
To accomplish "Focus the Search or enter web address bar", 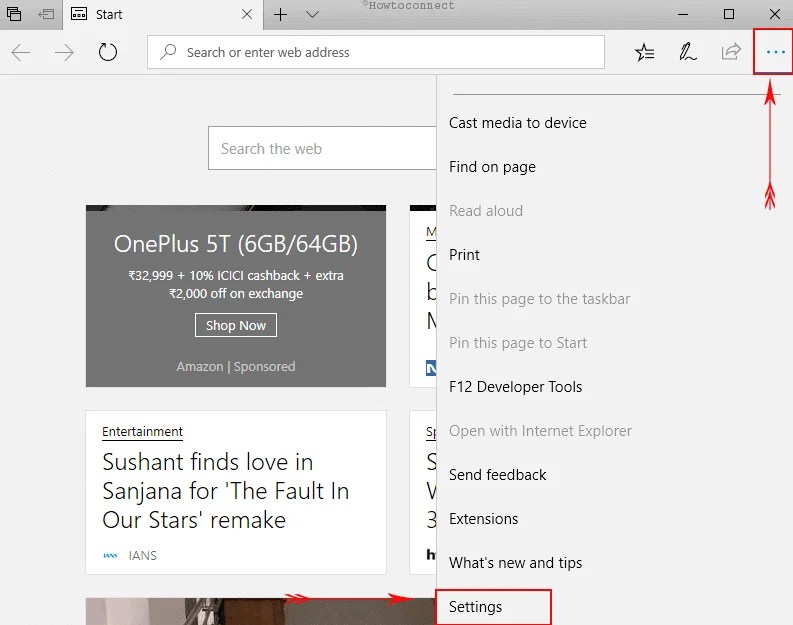I will (x=376, y=52).
